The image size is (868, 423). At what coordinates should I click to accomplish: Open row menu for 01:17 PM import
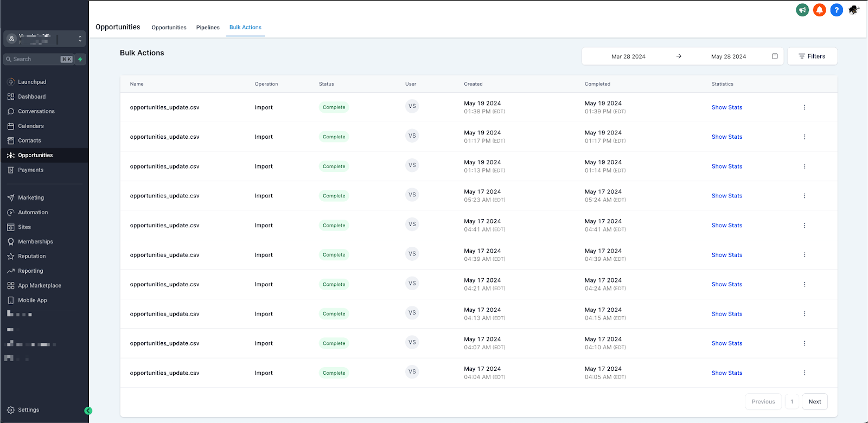(x=805, y=137)
